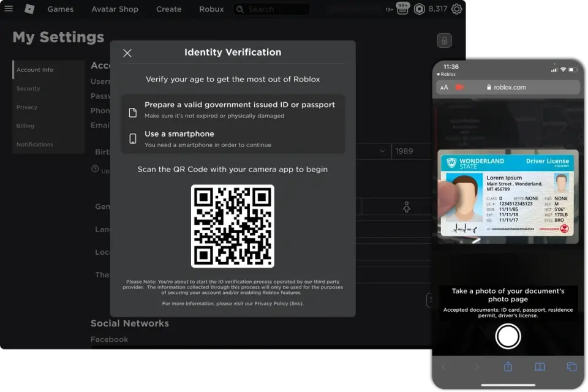
Task: Tap the AA reader text size menu
Action: click(x=444, y=87)
